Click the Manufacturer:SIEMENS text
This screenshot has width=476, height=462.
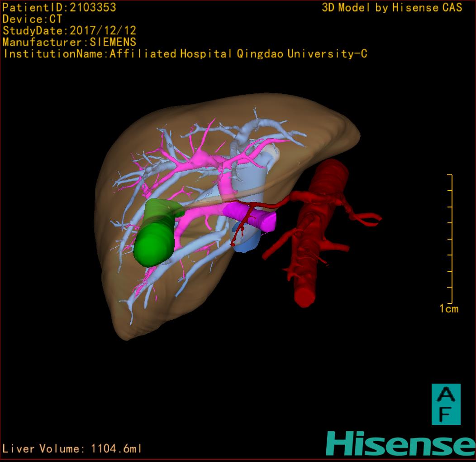(69, 42)
